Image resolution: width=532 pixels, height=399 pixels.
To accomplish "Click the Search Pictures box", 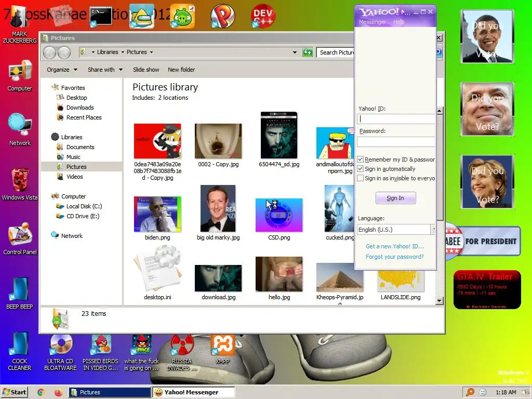I will pyautogui.click(x=336, y=52).
